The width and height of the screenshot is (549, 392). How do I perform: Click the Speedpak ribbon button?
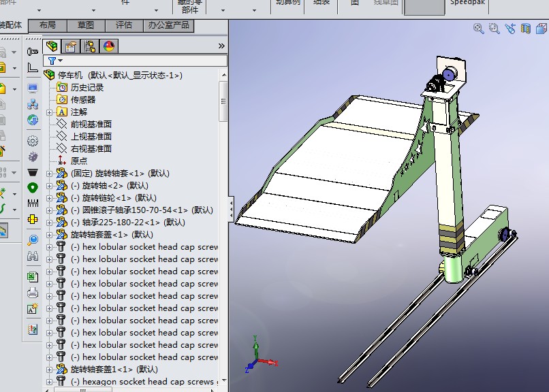click(x=467, y=4)
